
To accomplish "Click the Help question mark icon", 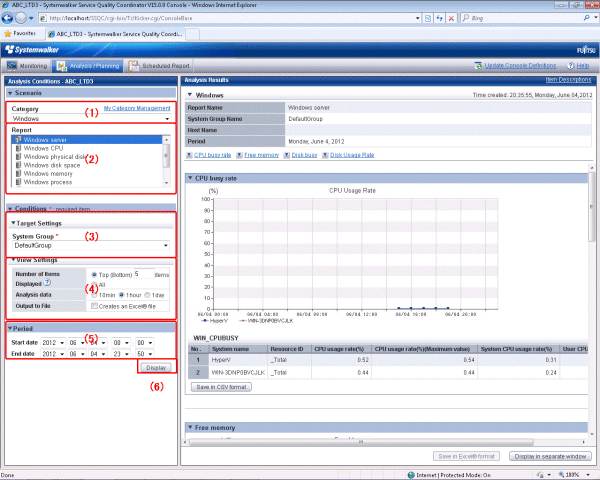I will pyautogui.click(x=571, y=66).
